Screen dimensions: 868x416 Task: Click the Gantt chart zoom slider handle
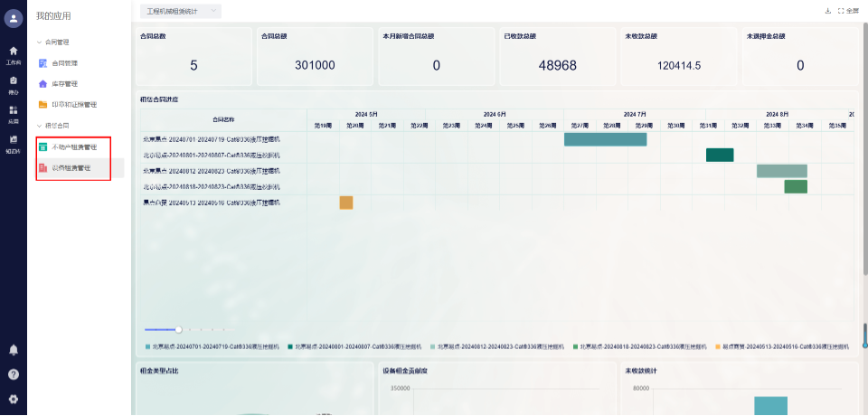(x=179, y=329)
